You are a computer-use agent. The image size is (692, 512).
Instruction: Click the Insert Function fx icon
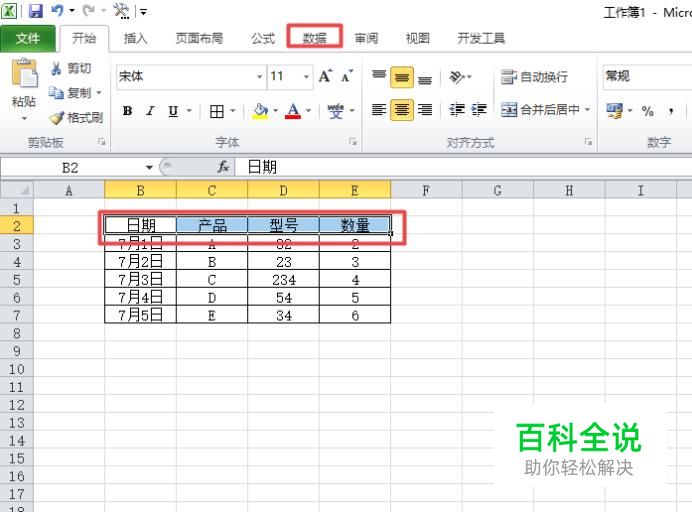point(223,167)
